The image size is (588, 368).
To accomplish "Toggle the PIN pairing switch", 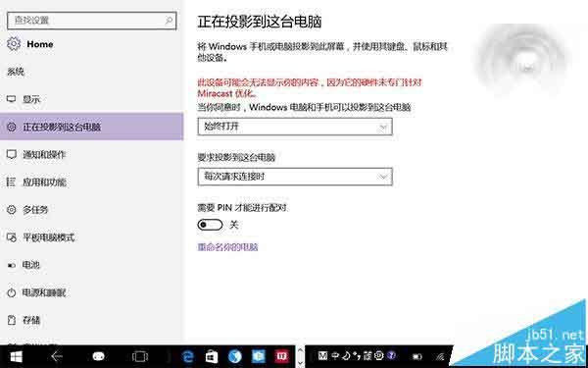I will (x=210, y=225).
